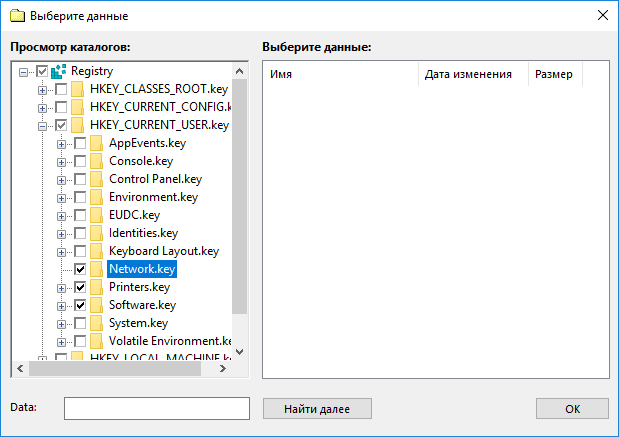Click the tree's horizontal scrollbar thumb
This screenshot has height=437, width=619.
pyautogui.click(x=115, y=369)
